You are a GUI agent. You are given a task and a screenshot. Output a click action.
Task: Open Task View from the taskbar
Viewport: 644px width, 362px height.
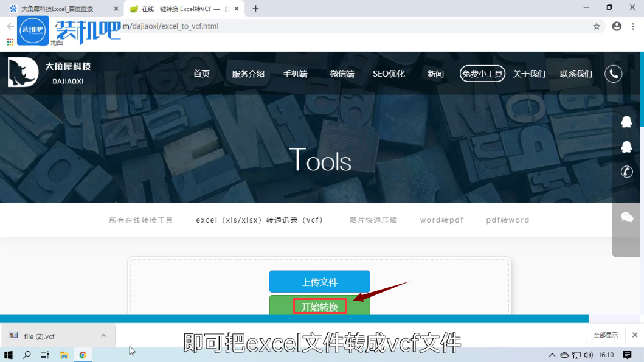click(44, 355)
